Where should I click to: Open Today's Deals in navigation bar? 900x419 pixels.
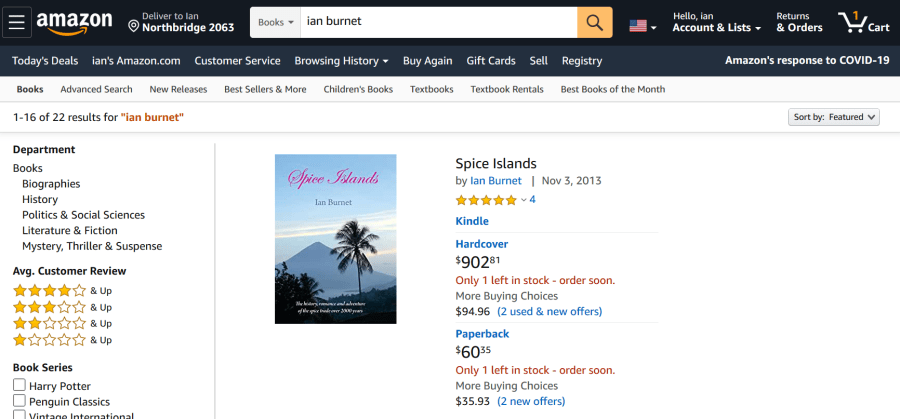[45, 61]
